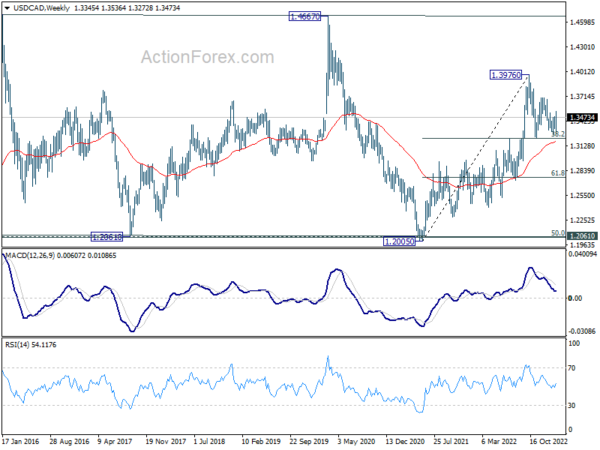
Task: Click the 1.37145 price axis value
Action: point(582,96)
